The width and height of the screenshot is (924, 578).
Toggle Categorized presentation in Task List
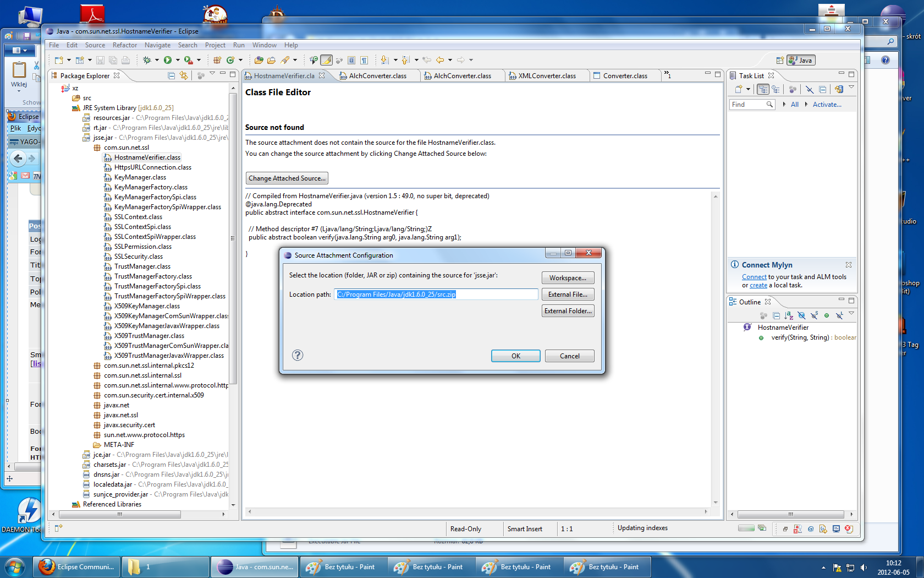(763, 89)
